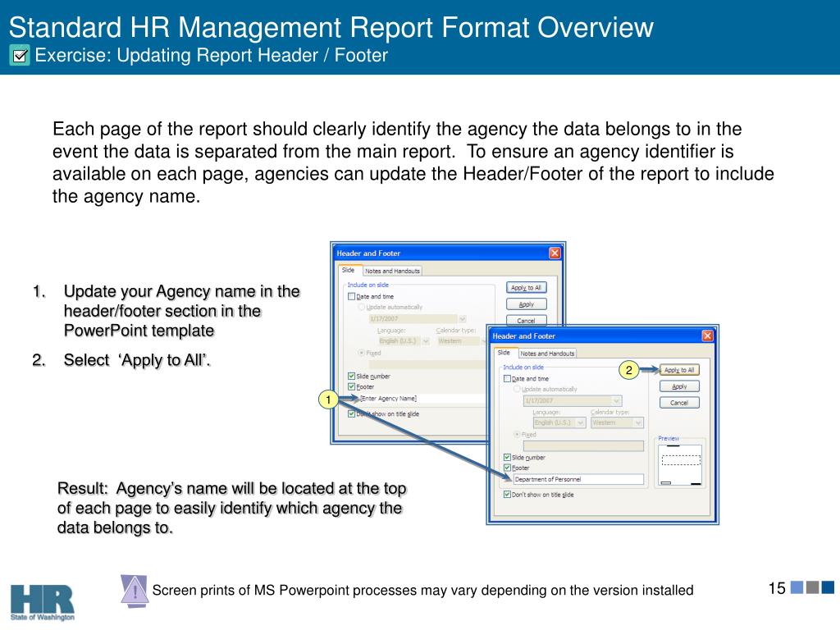Open the Language dropdown in the front dialog

click(x=581, y=422)
